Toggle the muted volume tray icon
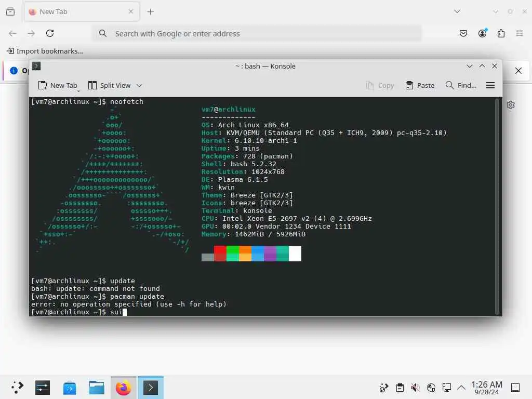 [x=415, y=388]
